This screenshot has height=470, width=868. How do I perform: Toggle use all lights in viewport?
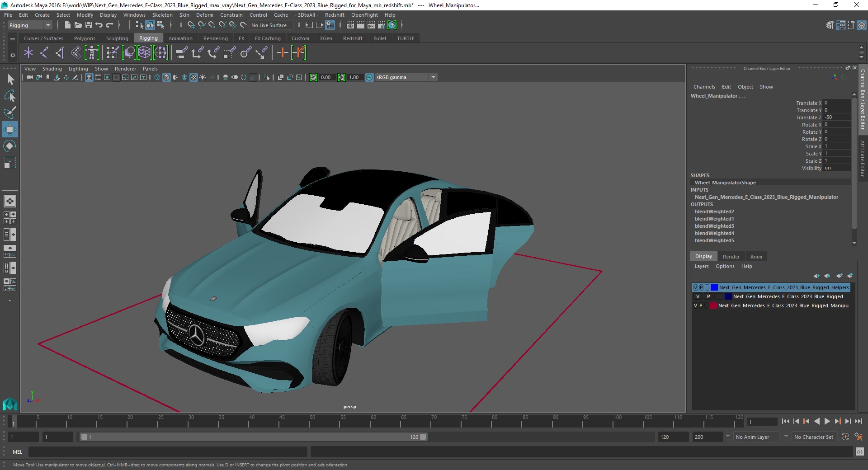click(x=203, y=77)
